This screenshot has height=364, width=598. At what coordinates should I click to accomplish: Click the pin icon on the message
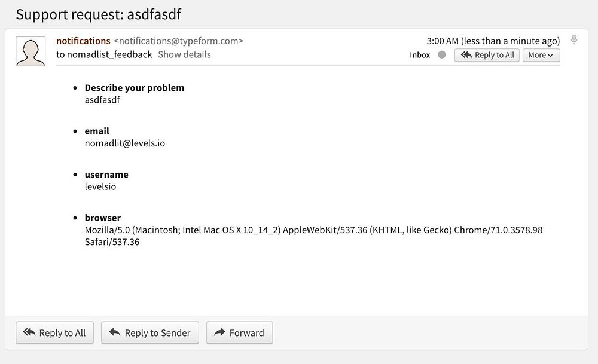coord(574,40)
